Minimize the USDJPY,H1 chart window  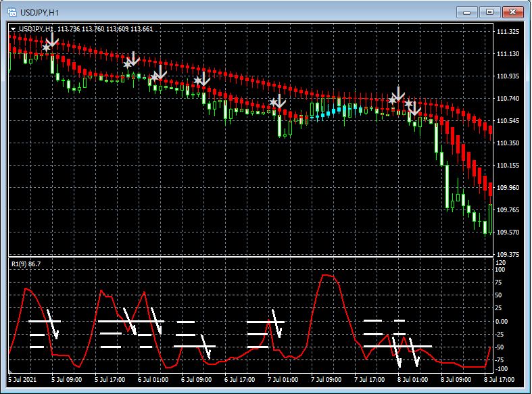(x=467, y=12)
